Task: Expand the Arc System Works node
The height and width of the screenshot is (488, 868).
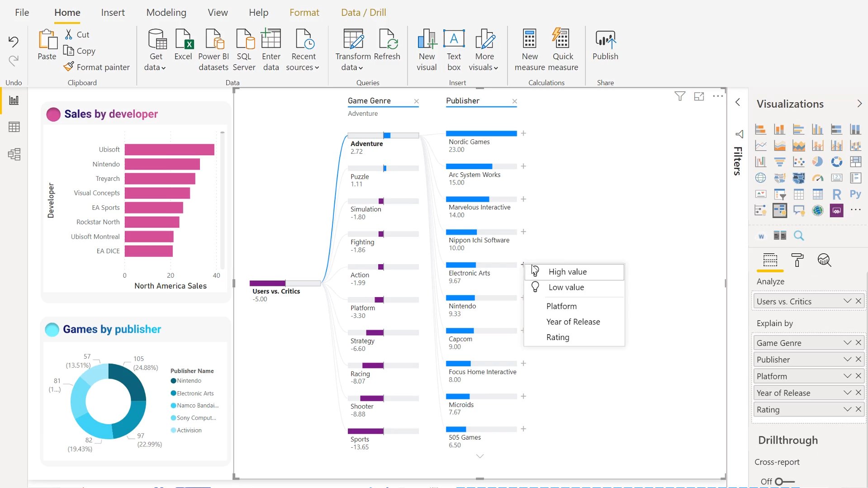Action: [x=523, y=166]
